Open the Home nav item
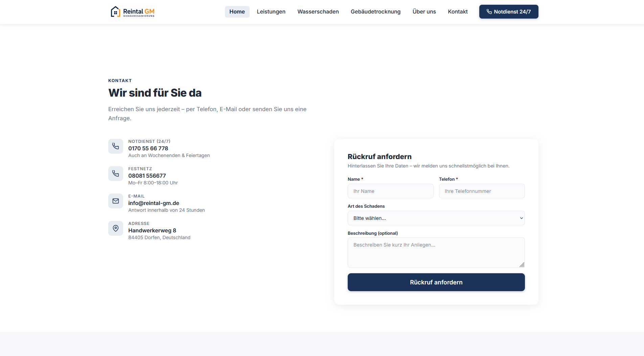Screen dimensions: 644x356 pyautogui.click(x=237, y=11)
